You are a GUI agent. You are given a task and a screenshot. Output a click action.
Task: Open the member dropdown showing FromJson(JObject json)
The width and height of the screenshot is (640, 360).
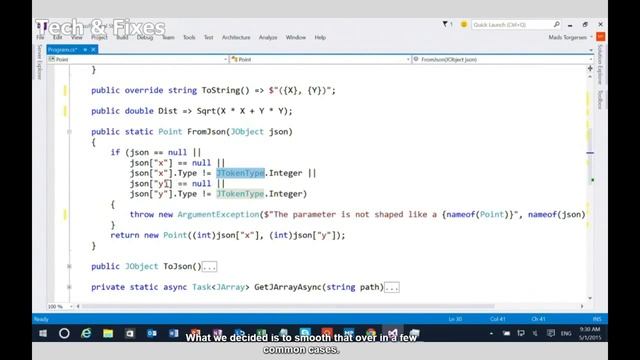click(x=502, y=59)
